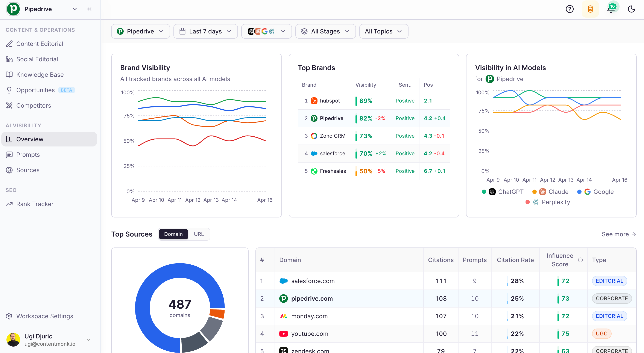Image resolution: width=644 pixels, height=353 pixels.
Task: Toggle ChatGPT series in chart legend
Action: [x=510, y=192]
